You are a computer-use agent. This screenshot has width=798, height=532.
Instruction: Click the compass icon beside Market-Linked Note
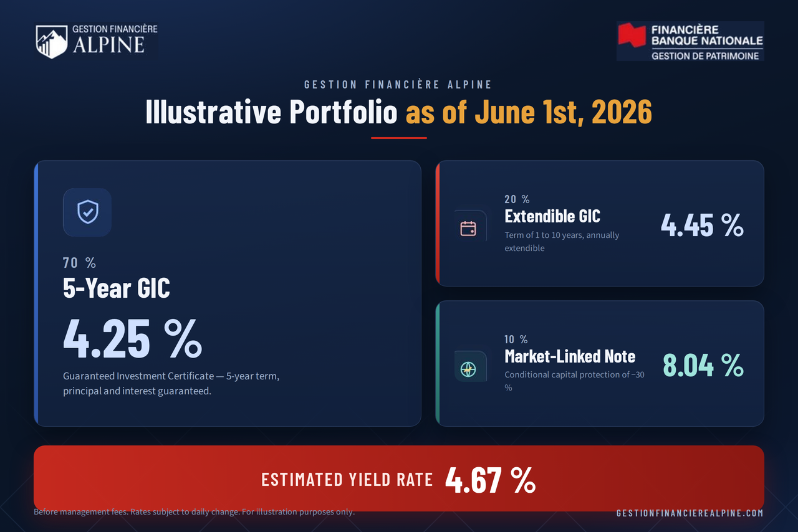(x=468, y=369)
